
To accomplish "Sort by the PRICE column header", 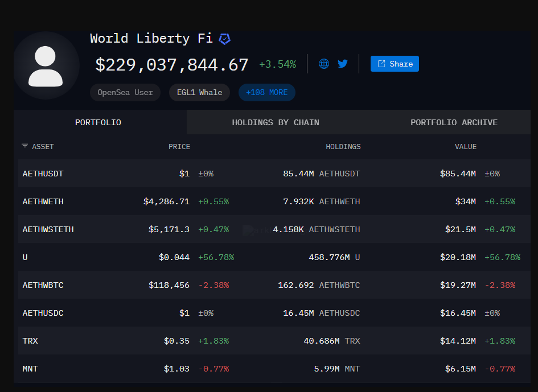I will coord(179,147).
